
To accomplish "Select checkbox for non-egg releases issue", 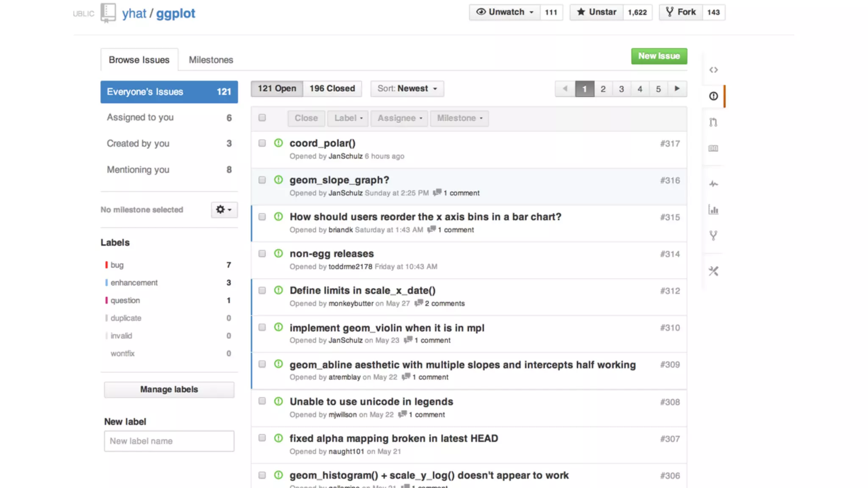I will [262, 253].
